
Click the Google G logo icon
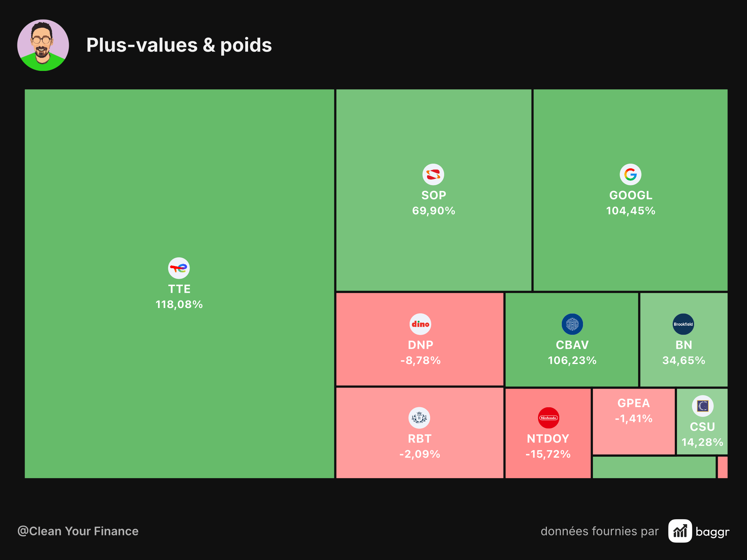point(631,175)
